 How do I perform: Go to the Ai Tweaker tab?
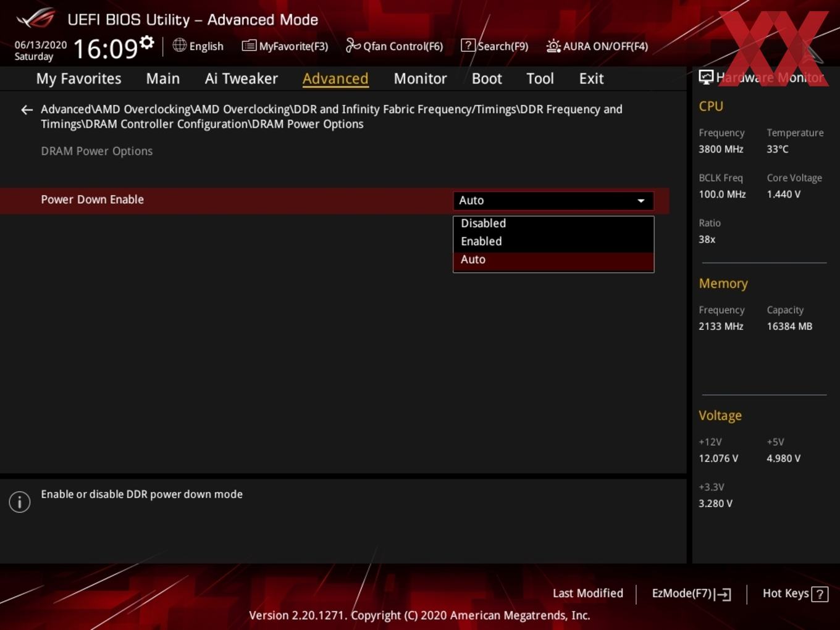tap(241, 78)
